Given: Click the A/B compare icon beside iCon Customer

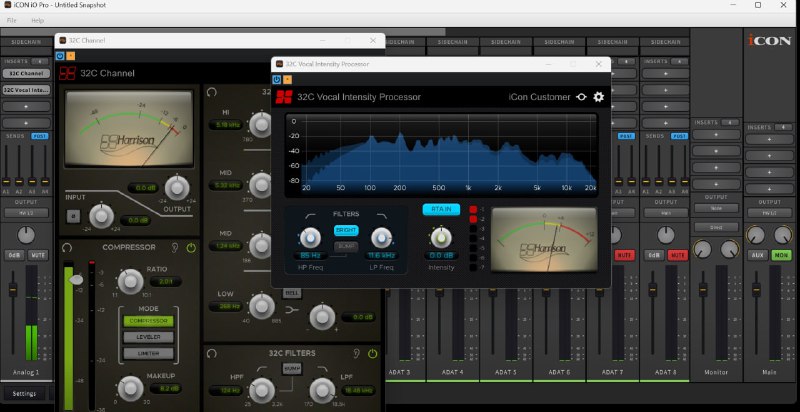Looking at the screenshot, I should 581,97.
